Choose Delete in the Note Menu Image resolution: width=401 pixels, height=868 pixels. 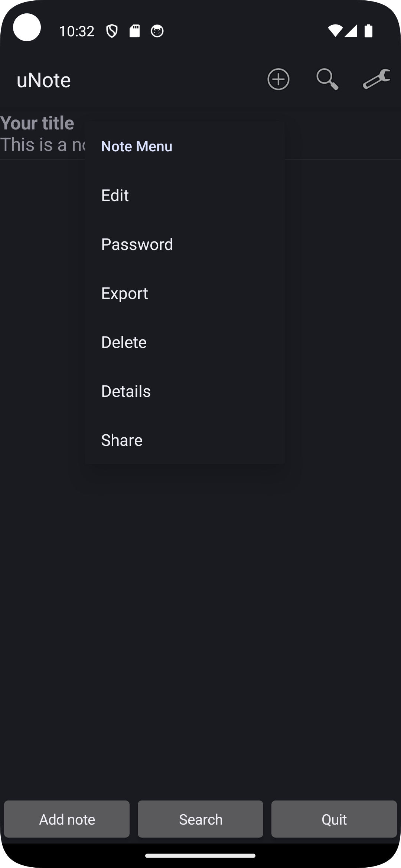(124, 342)
